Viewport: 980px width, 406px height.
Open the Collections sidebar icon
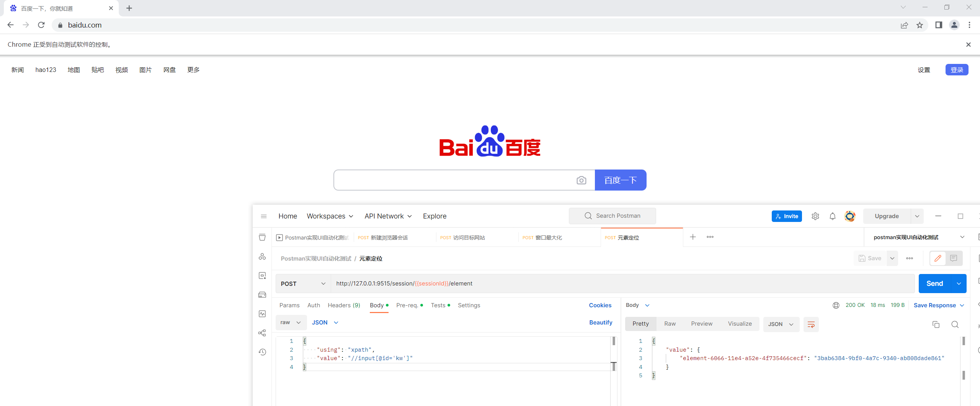tap(262, 237)
